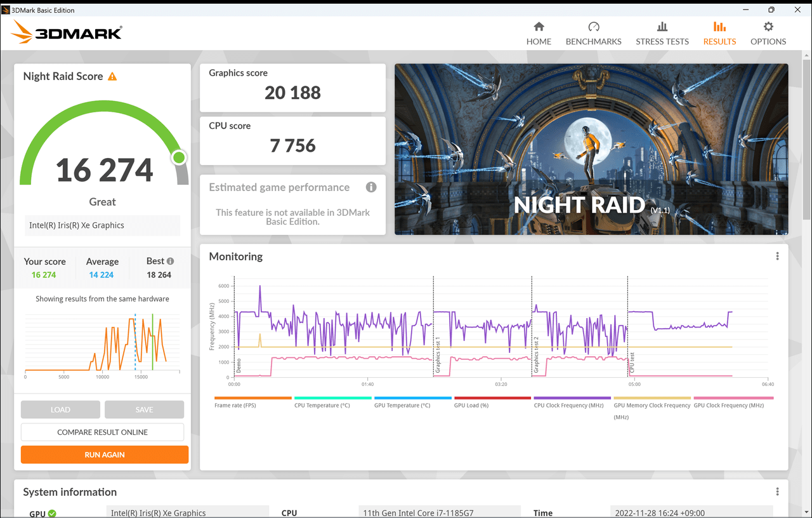
Task: Open the System information three-dot menu
Action: pyautogui.click(x=777, y=492)
